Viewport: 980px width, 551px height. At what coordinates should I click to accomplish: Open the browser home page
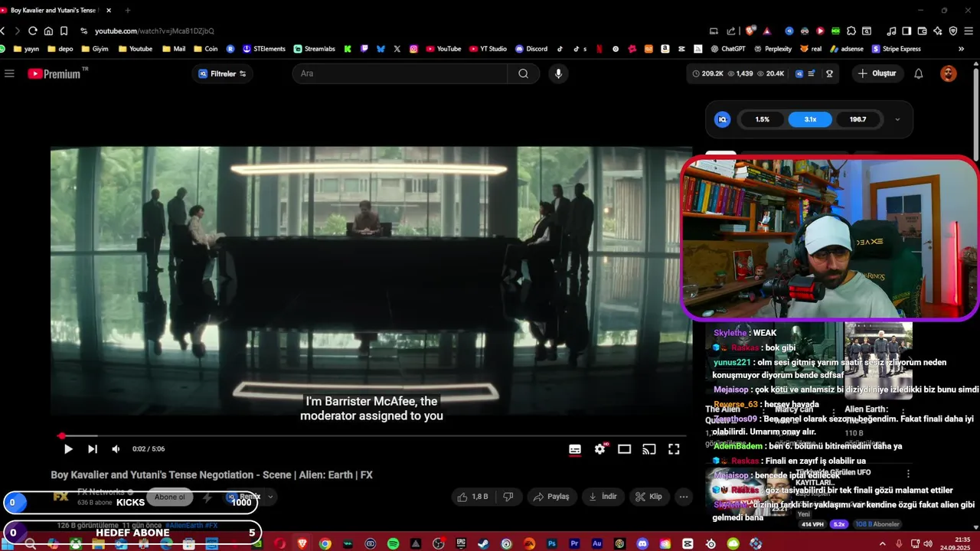pos(48,31)
